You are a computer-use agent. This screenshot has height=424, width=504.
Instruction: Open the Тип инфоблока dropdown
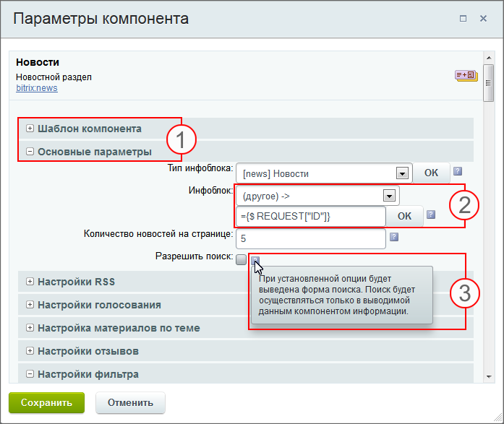(401, 173)
